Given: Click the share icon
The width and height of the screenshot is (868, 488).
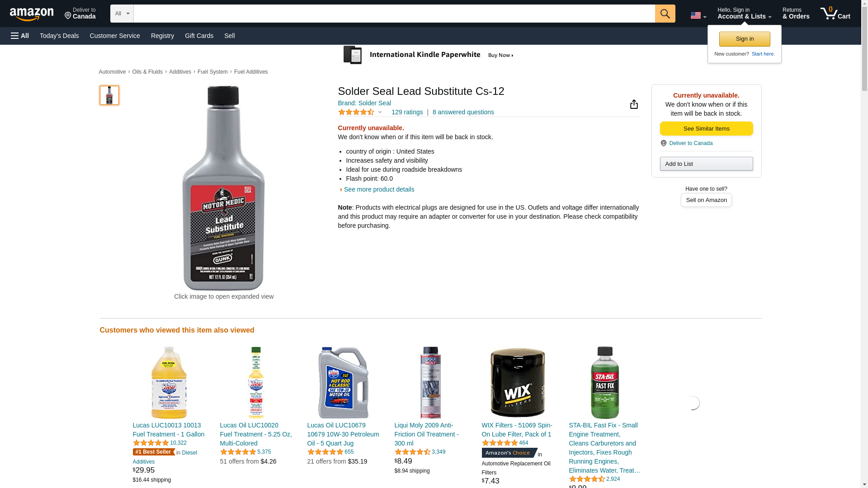Looking at the screenshot, I should 634,104.
